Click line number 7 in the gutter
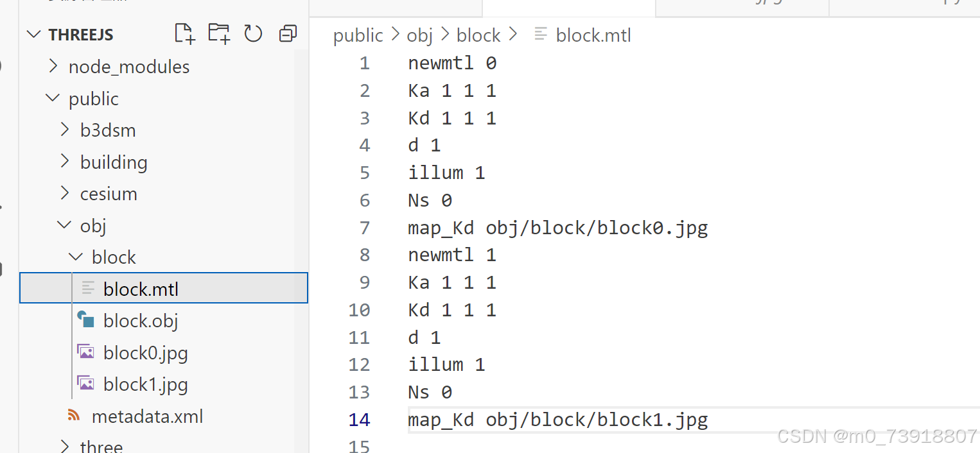Viewport: 980px width, 453px height. 364,228
